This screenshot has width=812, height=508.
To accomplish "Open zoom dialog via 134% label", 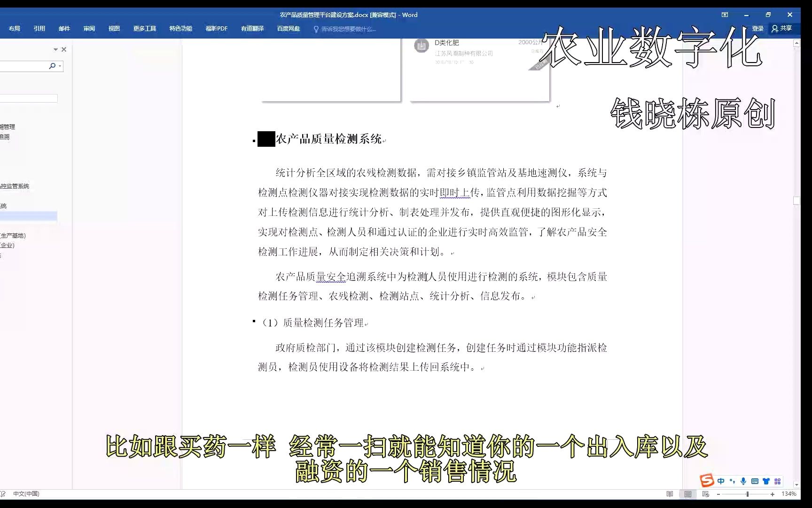I will 789,494.
